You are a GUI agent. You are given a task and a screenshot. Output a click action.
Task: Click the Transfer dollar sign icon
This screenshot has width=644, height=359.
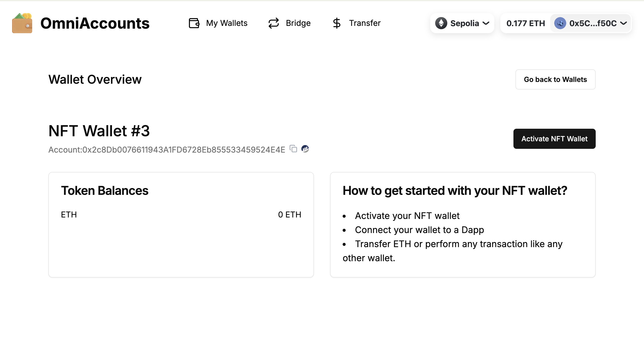(337, 23)
